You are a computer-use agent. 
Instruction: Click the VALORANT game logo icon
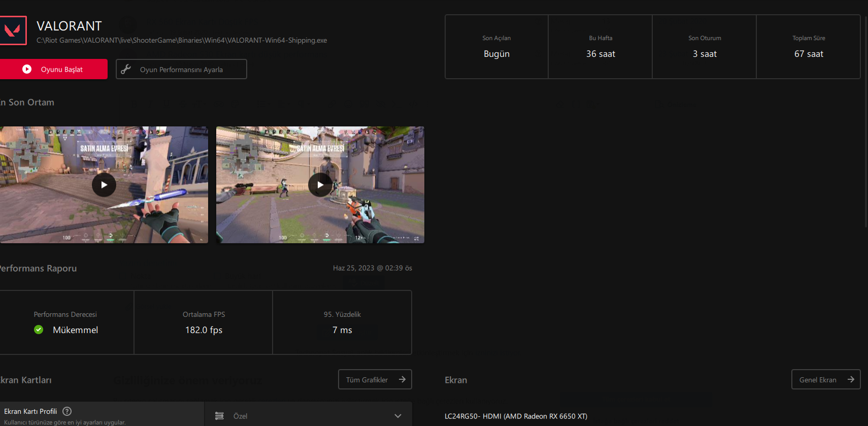12,30
